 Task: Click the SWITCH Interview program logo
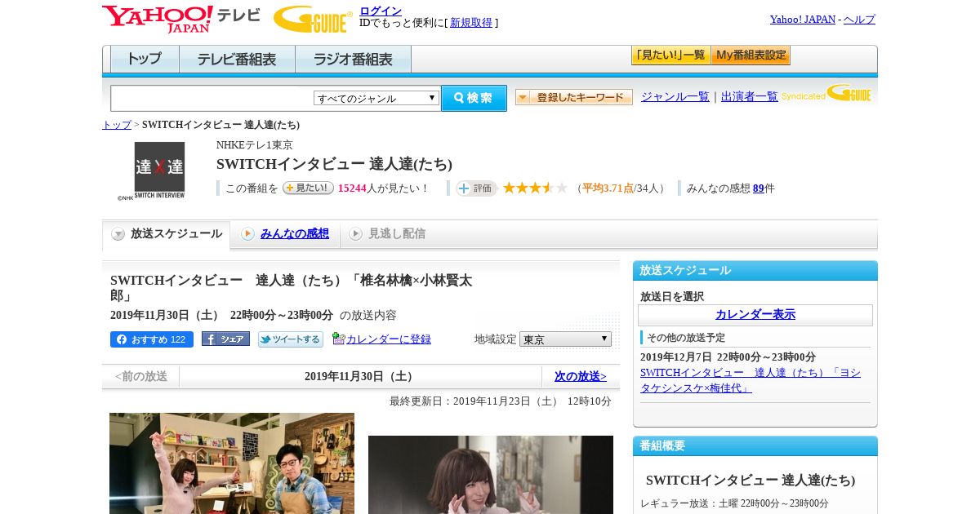coord(159,171)
